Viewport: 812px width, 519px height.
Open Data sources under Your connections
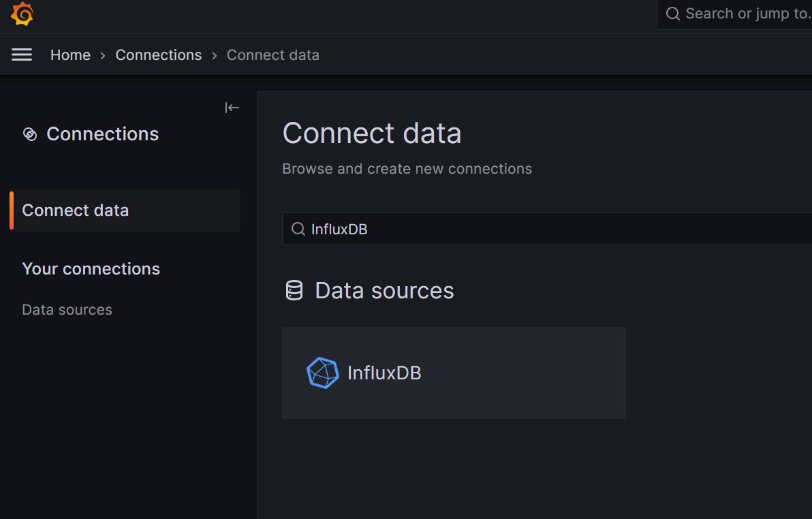point(67,310)
